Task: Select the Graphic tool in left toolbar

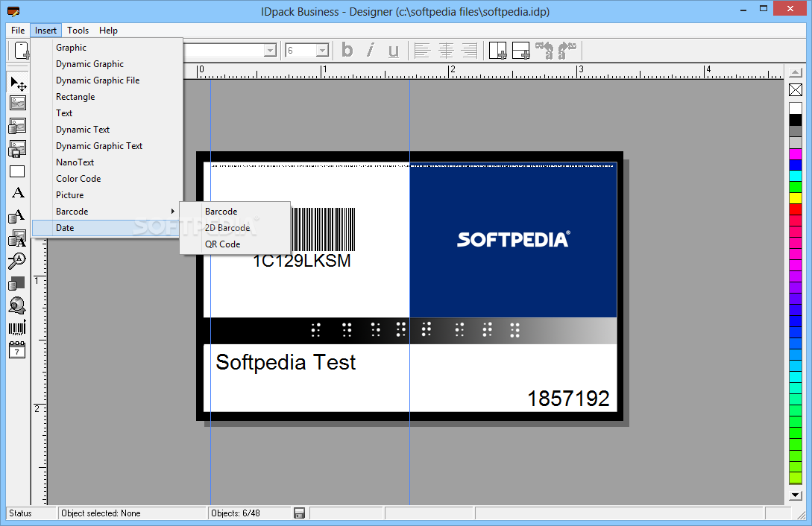Action: tap(18, 104)
